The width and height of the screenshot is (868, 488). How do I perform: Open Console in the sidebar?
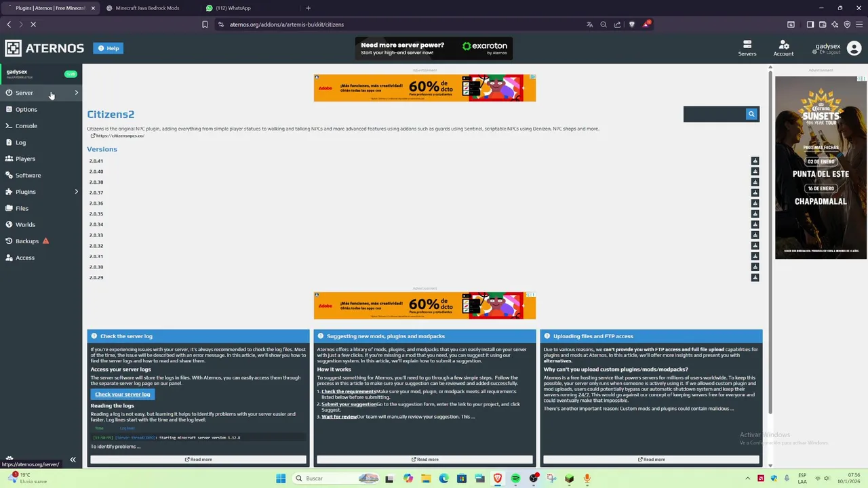41,126
